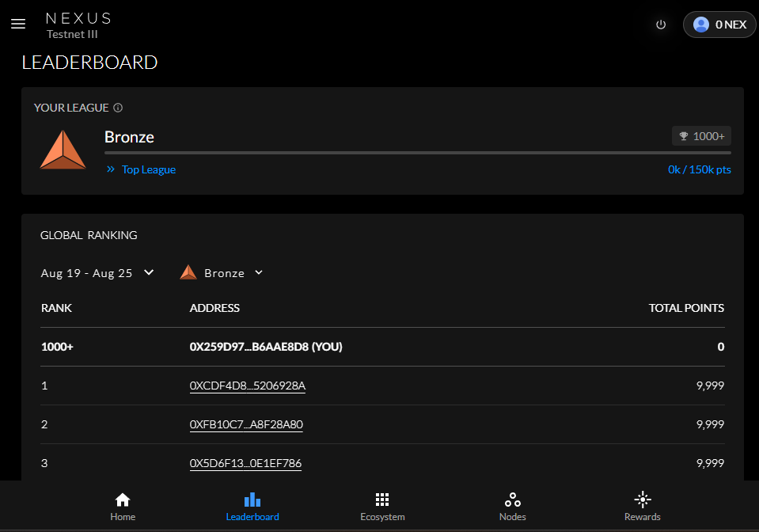Open the 0 NEX account button
Screen dimensions: 759x532
(719, 25)
